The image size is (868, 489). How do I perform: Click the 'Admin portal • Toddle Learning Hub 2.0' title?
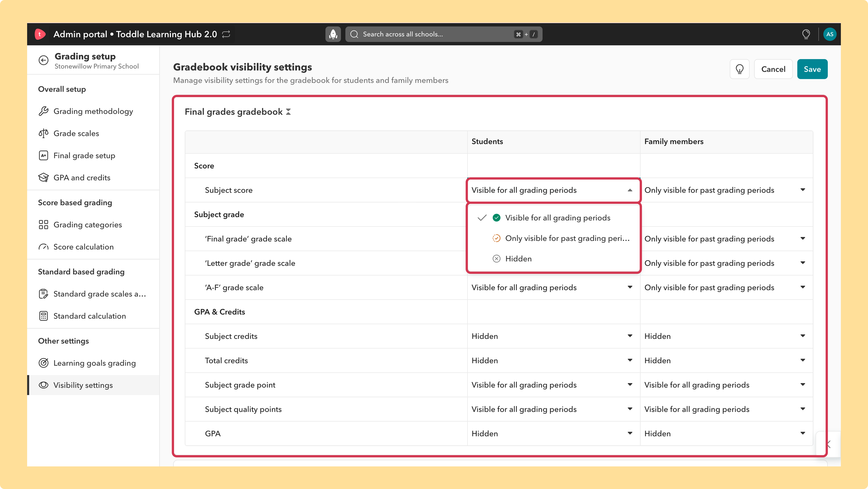tap(135, 34)
